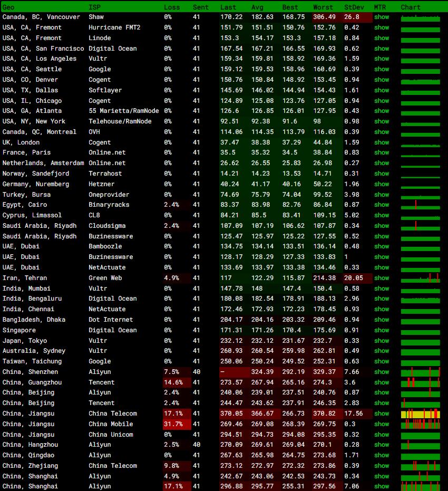Show MTR for New York Telehouse/RamNode
This screenshot has width=448, height=491.
[x=382, y=121]
